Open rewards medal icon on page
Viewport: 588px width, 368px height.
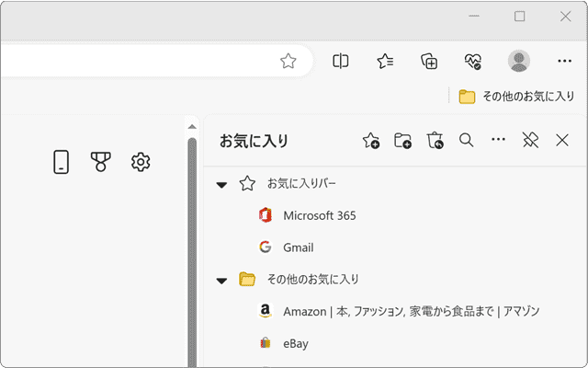pos(101,162)
